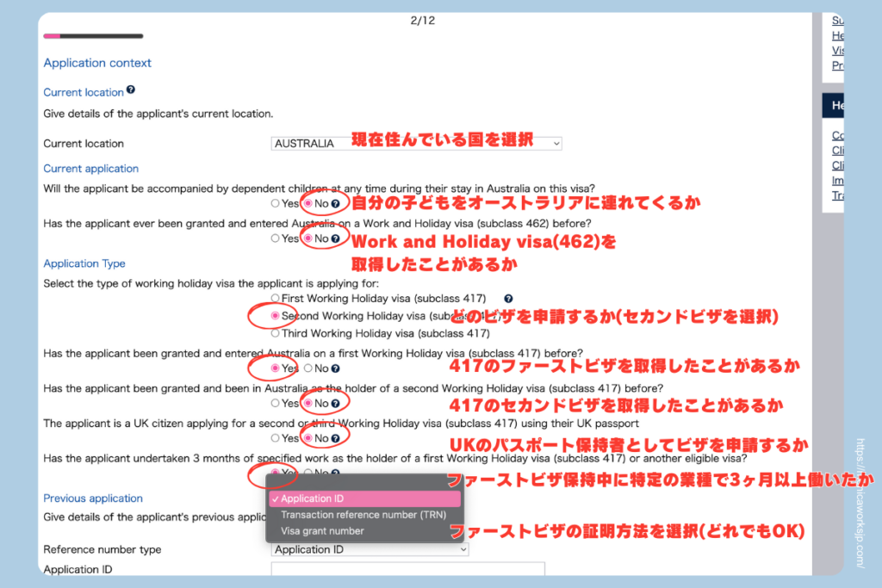882x588 pixels.
Task: Choose Visa grant number option
Action: point(364,531)
